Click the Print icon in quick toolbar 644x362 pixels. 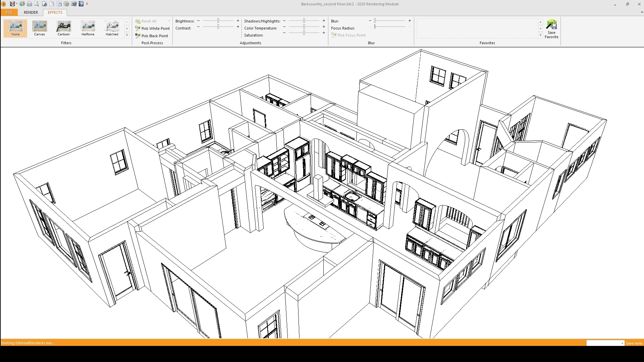click(30, 4)
